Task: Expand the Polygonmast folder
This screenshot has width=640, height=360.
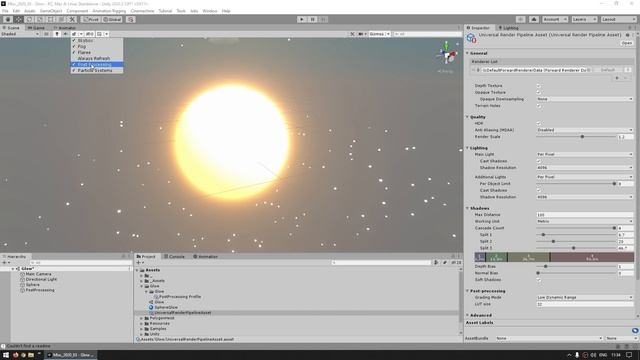Action: coord(142,318)
